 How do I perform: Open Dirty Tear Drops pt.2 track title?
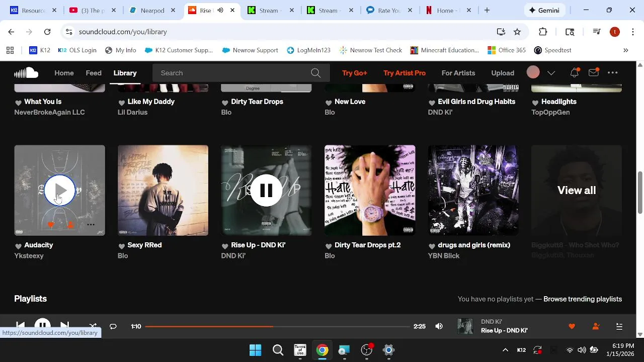pyautogui.click(x=367, y=245)
